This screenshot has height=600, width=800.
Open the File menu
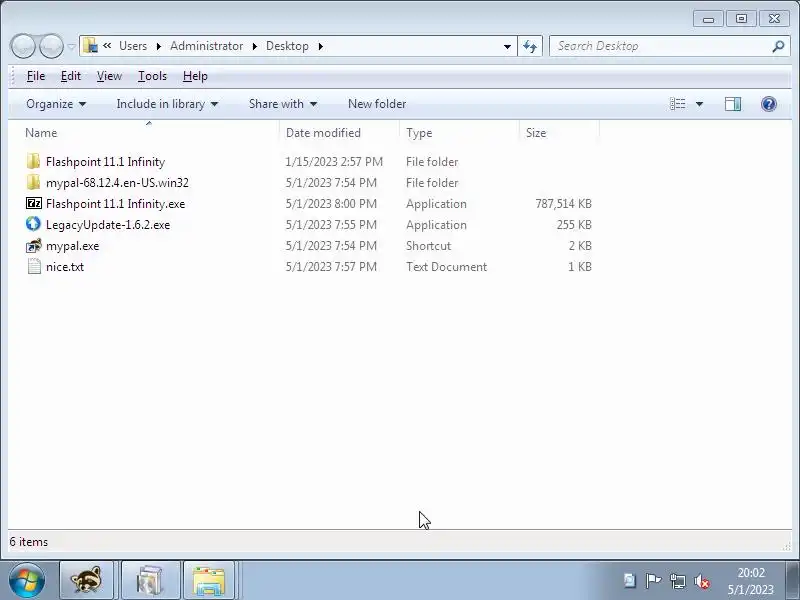[36, 76]
